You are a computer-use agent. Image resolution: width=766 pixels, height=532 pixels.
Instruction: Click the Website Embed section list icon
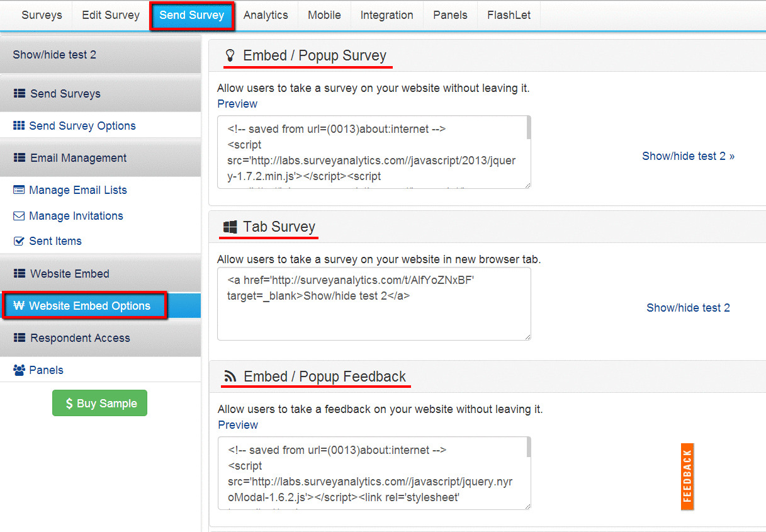19,274
